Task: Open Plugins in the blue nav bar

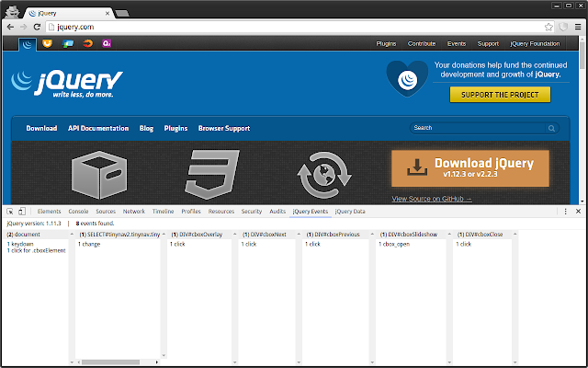Action: [x=175, y=128]
